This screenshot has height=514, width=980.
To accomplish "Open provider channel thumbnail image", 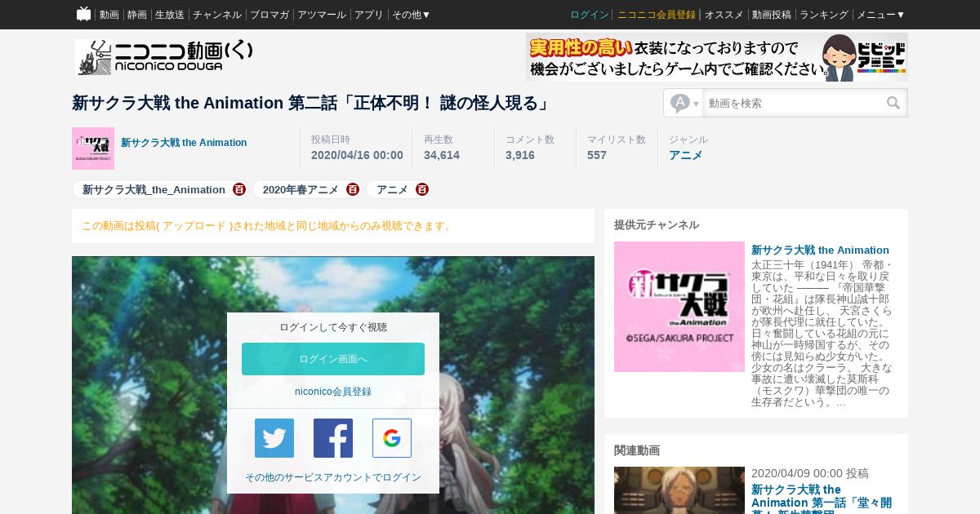I will tap(679, 307).
